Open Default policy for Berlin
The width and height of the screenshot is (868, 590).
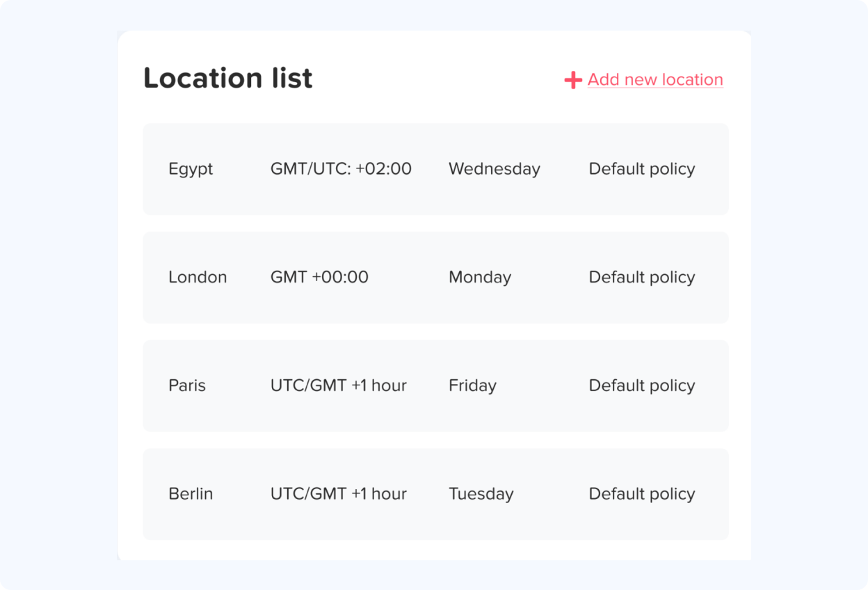[641, 494]
